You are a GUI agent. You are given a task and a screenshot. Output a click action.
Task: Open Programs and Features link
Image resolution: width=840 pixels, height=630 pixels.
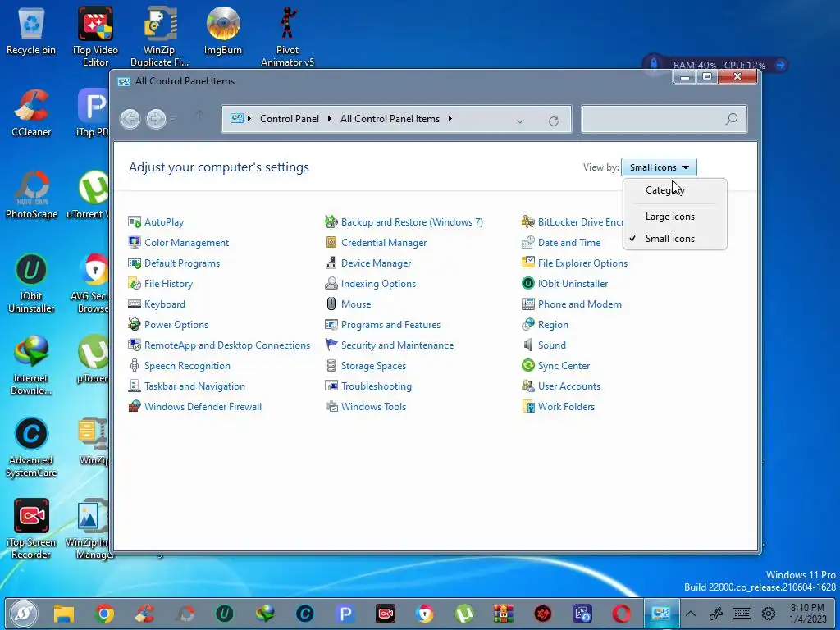[x=390, y=325]
